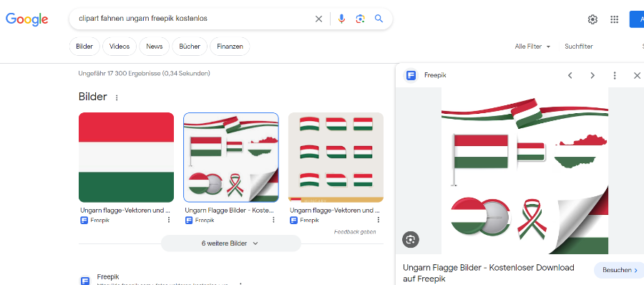Start voice search with microphone icon
644x285 pixels.
[x=341, y=19]
